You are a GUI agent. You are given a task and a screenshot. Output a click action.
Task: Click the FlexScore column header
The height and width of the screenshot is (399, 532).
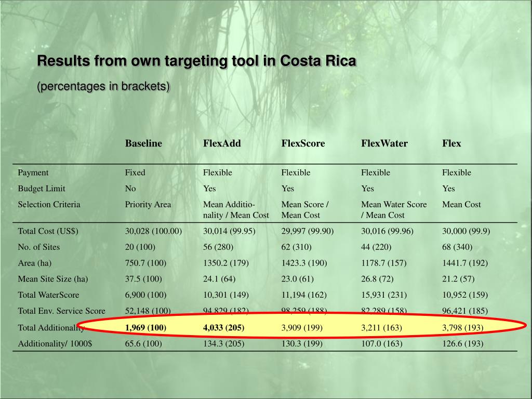[x=303, y=143]
